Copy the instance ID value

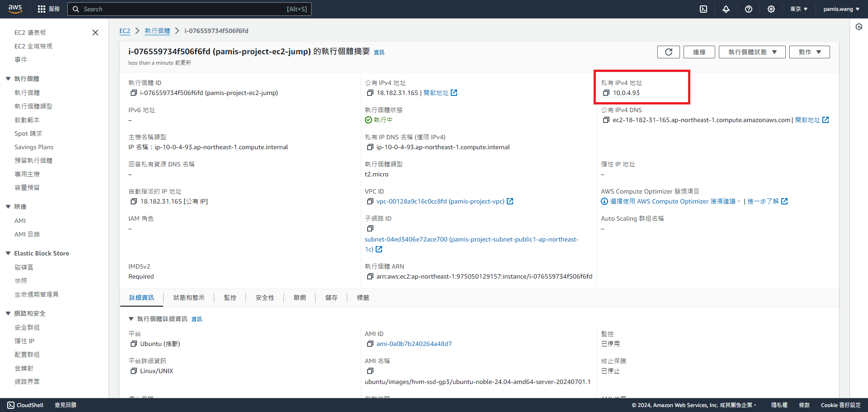click(x=134, y=93)
